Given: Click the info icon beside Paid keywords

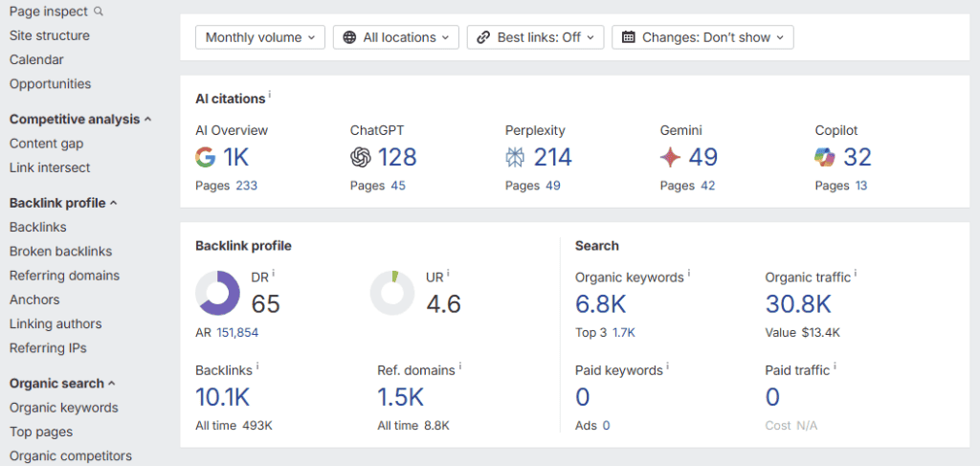Looking at the screenshot, I should (667, 366).
